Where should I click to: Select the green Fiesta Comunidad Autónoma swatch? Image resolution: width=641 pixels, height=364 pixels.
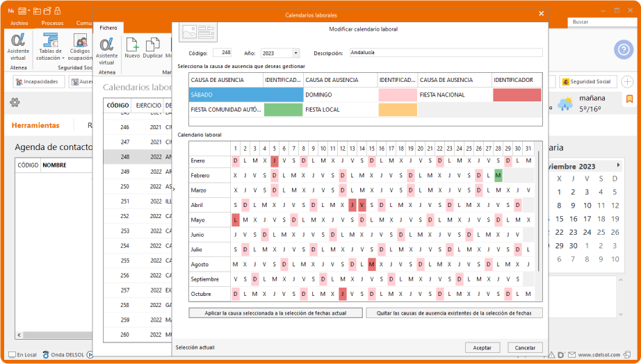coord(284,110)
